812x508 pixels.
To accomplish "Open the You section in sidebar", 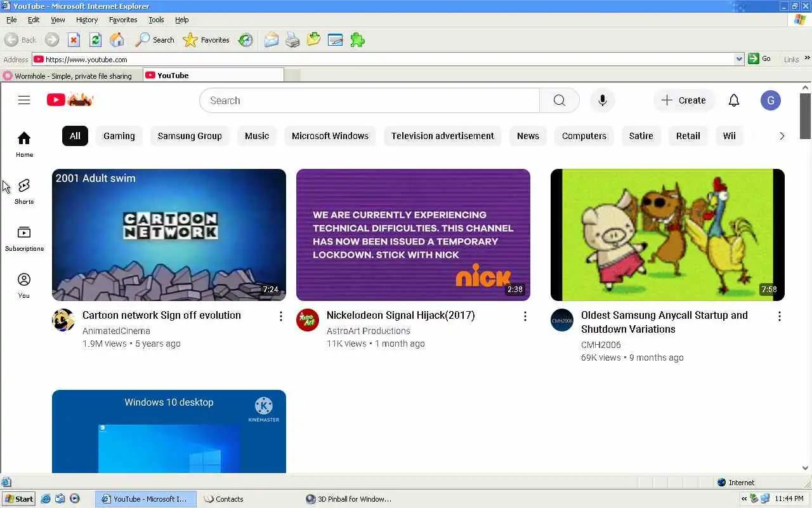I will 24,285.
